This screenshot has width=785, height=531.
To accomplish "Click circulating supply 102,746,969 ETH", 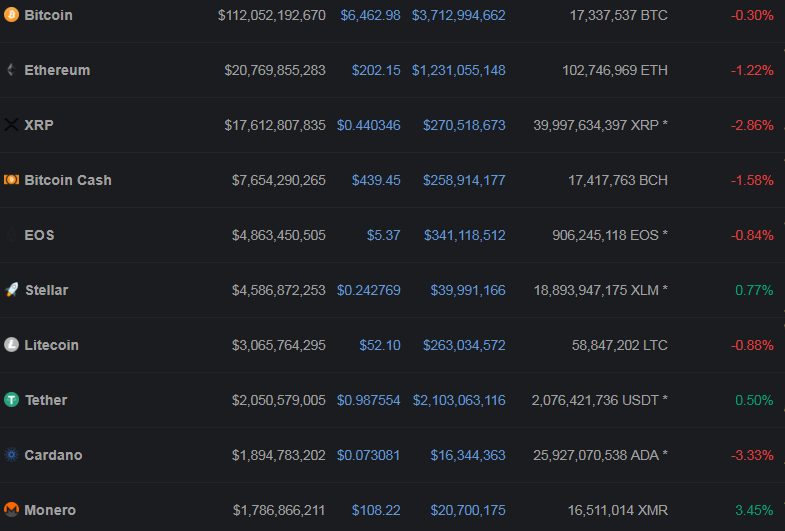I will [615, 71].
